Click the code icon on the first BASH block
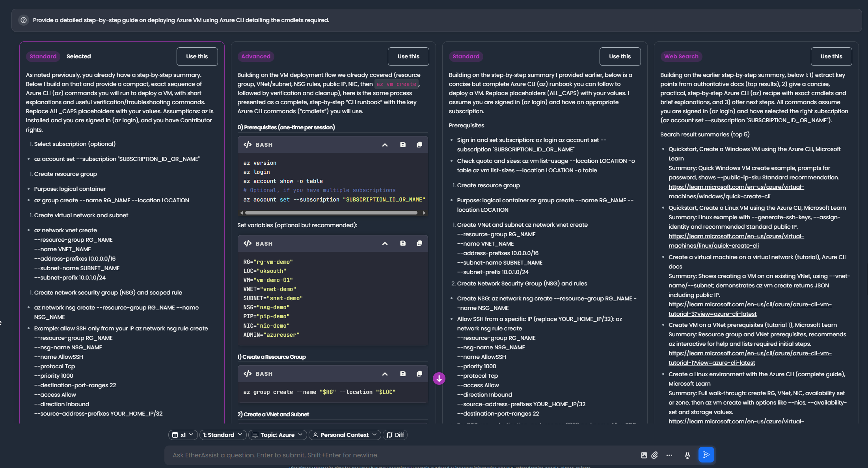Image resolution: width=868 pixels, height=468 pixels. [x=248, y=145]
